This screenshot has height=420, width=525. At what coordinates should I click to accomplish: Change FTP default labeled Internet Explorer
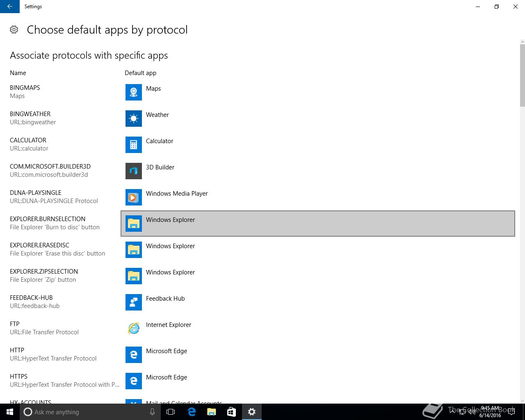pyautogui.click(x=169, y=325)
